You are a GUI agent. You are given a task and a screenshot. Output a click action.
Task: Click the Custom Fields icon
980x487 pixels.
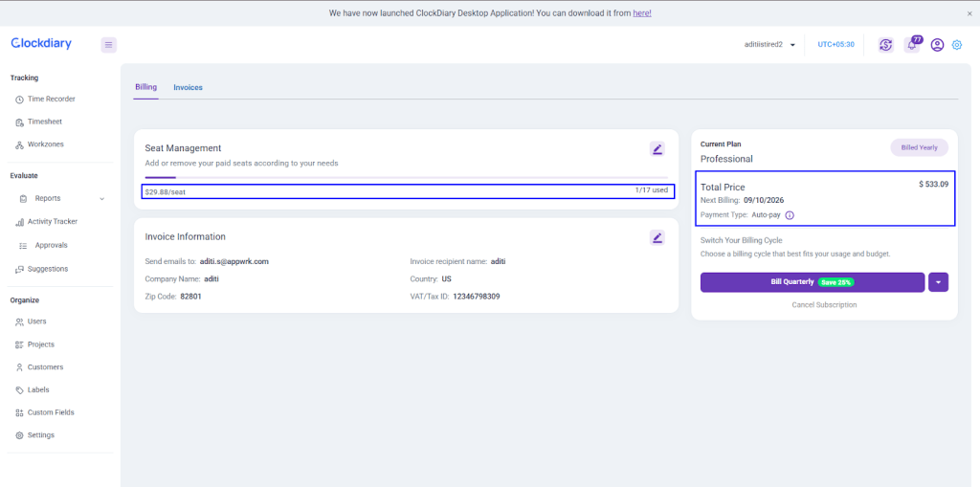[x=19, y=412]
